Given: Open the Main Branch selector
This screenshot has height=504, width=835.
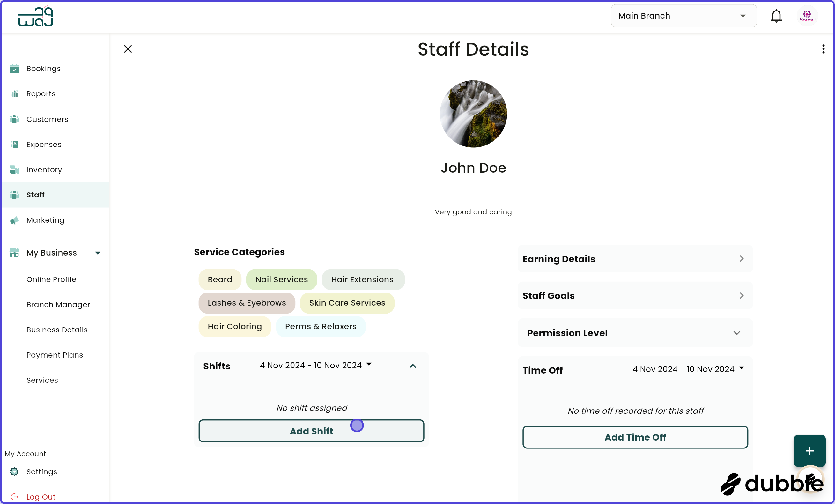Looking at the screenshot, I should [x=683, y=16].
